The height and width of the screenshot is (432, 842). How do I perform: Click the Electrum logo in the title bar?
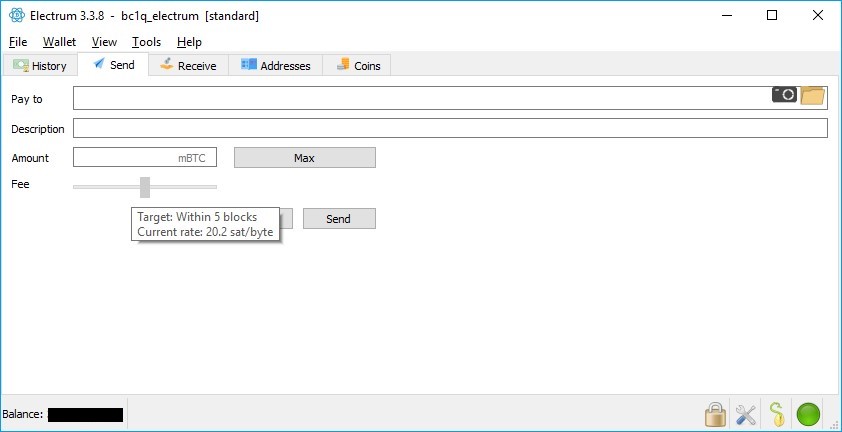pyautogui.click(x=17, y=16)
